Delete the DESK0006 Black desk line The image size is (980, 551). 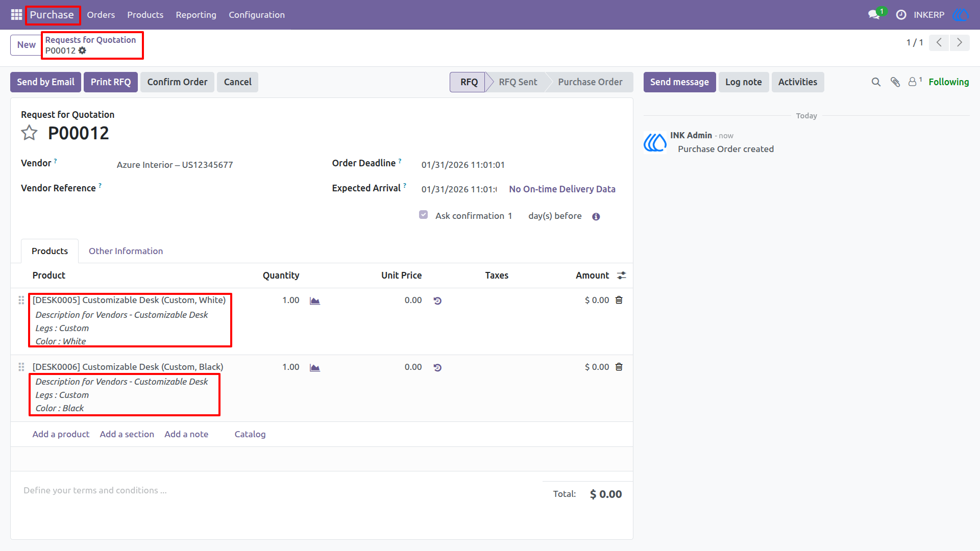pyautogui.click(x=619, y=367)
